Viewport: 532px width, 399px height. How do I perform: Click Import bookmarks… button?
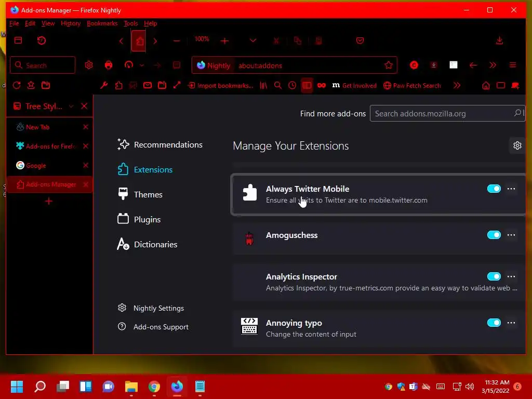[x=220, y=86]
